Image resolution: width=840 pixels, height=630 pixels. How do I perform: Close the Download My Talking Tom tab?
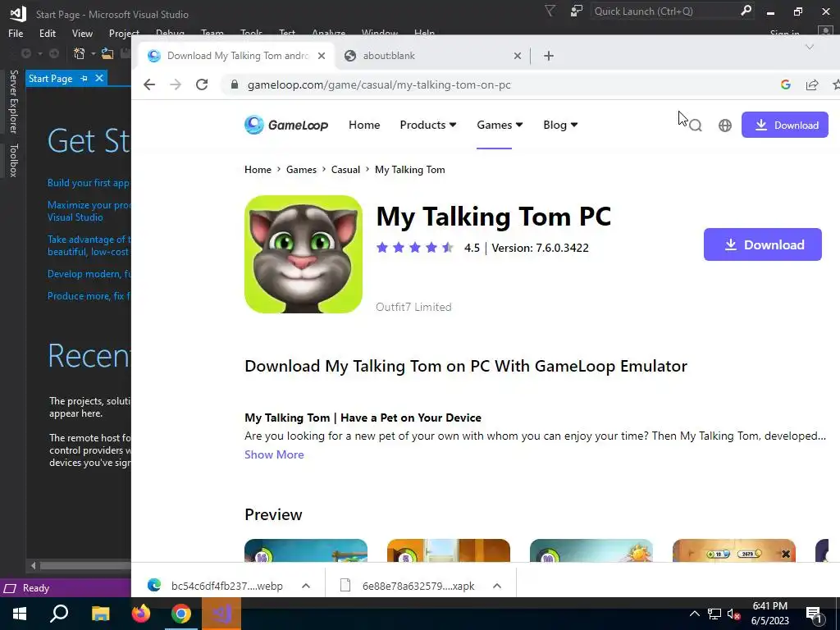click(322, 56)
